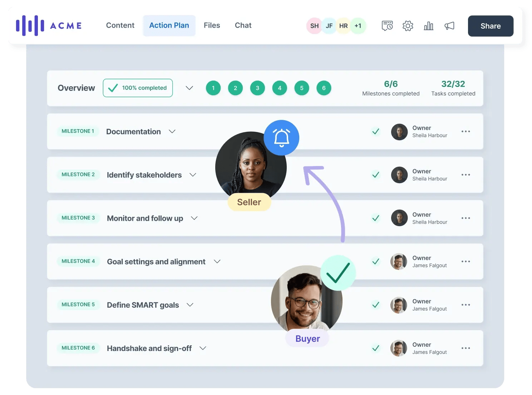Toggle the Monitor and follow up checkmark
Image resolution: width=532 pixels, height=395 pixels.
pyautogui.click(x=375, y=218)
